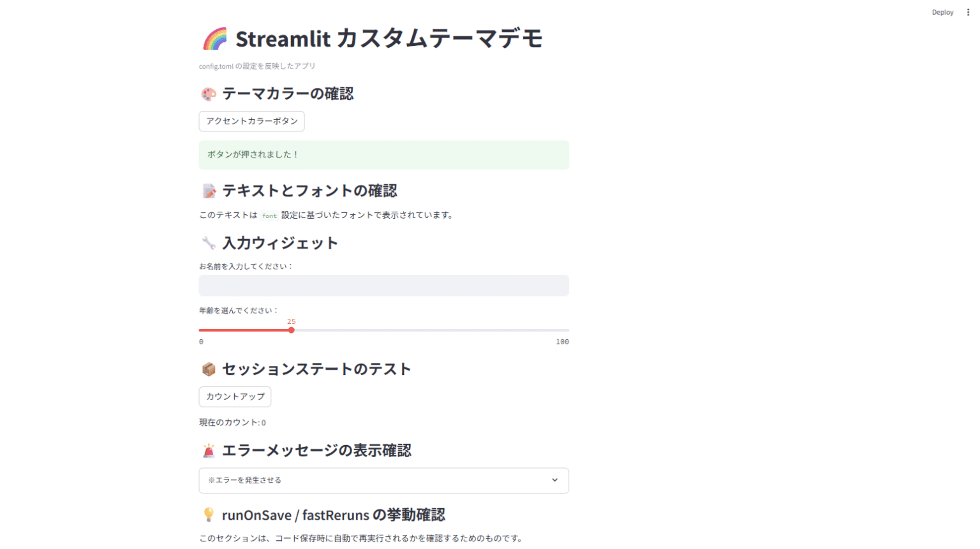Click the 現在のカウント: 0 text
980x549 pixels.
(x=232, y=423)
